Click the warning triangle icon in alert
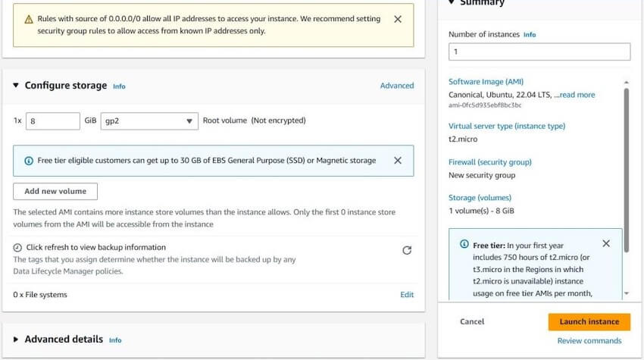Screen dimensions: 644x360 click(x=29, y=19)
